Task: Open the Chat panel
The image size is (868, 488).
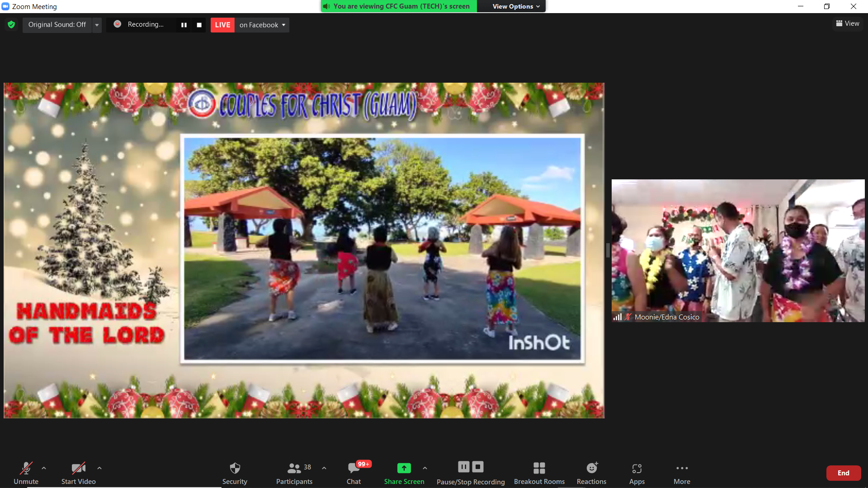Action: [x=354, y=473]
